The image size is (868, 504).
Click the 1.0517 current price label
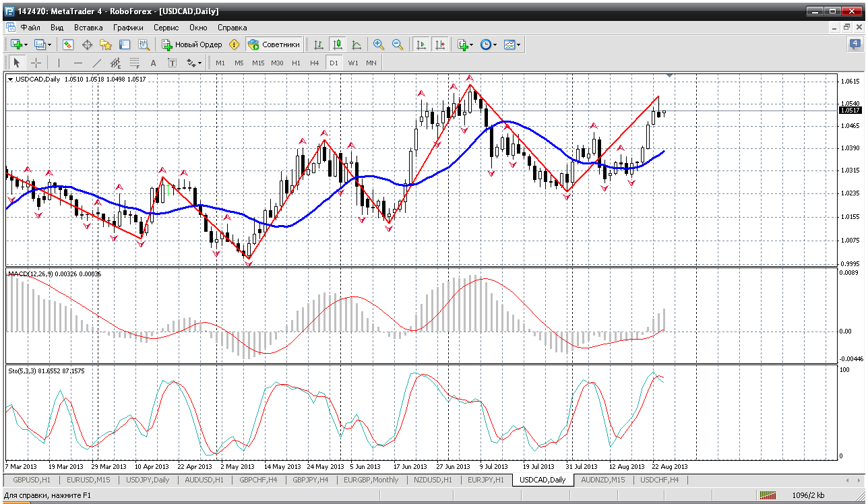point(850,111)
